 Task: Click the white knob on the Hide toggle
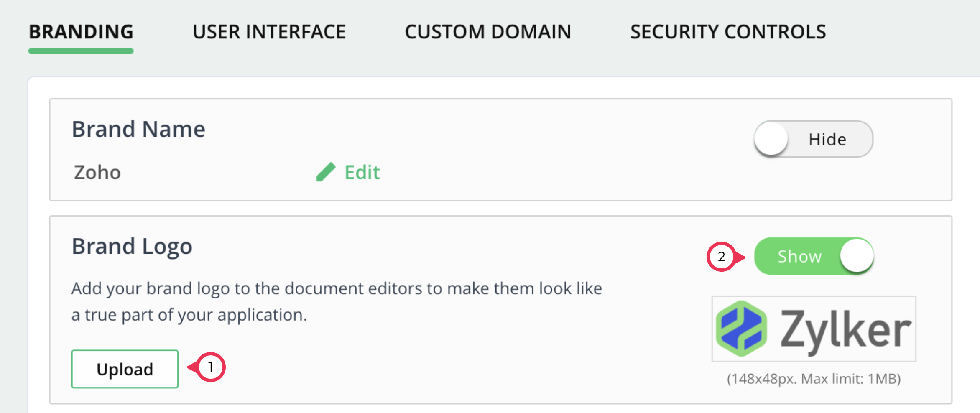(x=771, y=139)
